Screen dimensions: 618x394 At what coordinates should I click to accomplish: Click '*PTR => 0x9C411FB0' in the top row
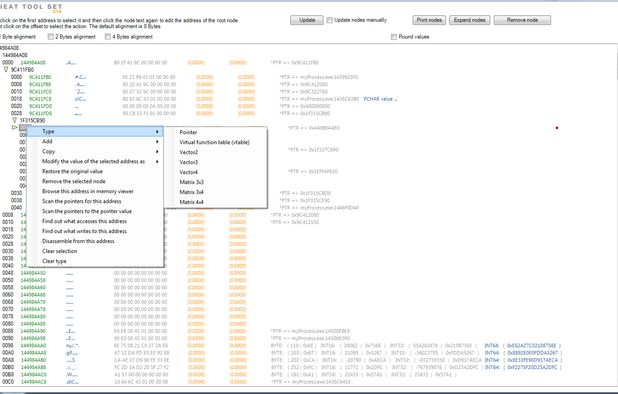295,63
